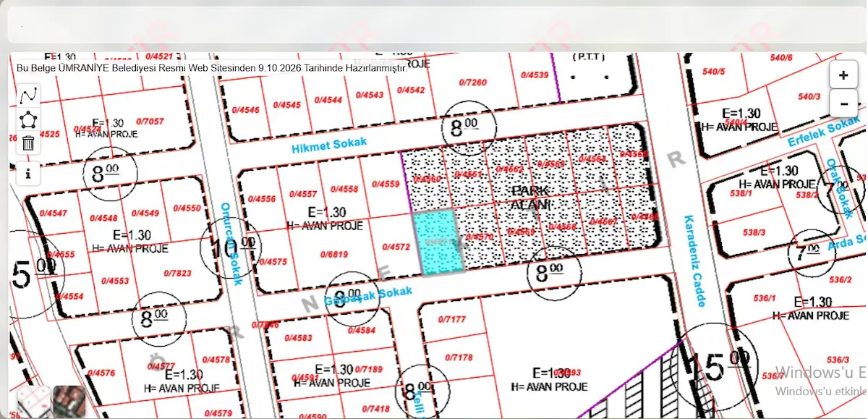Select parcel 538/1
This screenshot has height=419, width=868.
[741, 194]
